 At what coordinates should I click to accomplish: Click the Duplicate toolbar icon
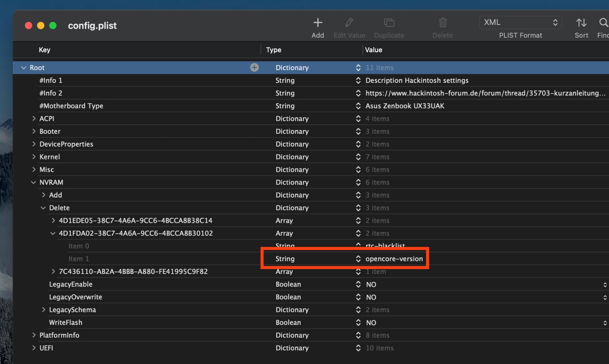pos(389,23)
